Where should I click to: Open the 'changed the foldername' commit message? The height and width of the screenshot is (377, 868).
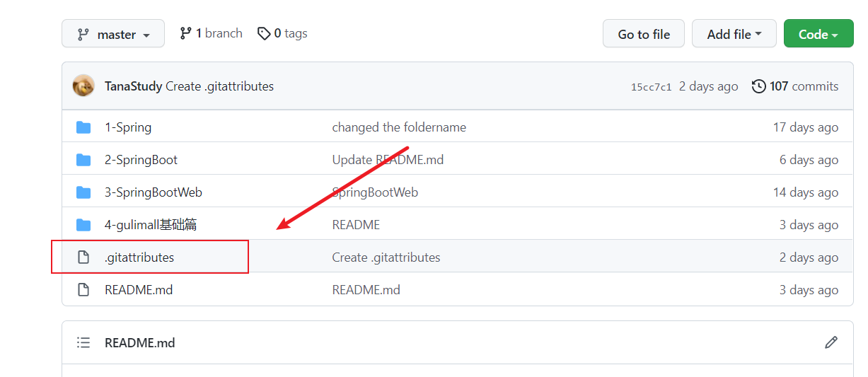[x=399, y=127]
